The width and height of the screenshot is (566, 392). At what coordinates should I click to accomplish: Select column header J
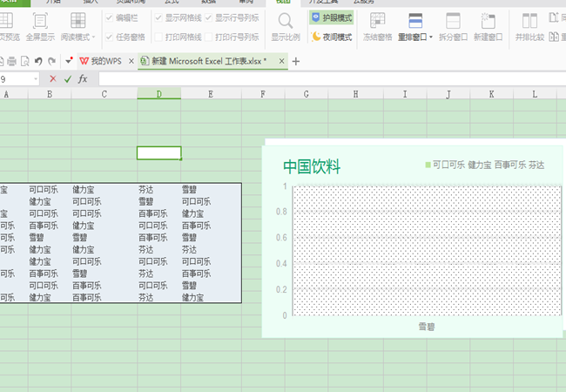click(x=448, y=94)
